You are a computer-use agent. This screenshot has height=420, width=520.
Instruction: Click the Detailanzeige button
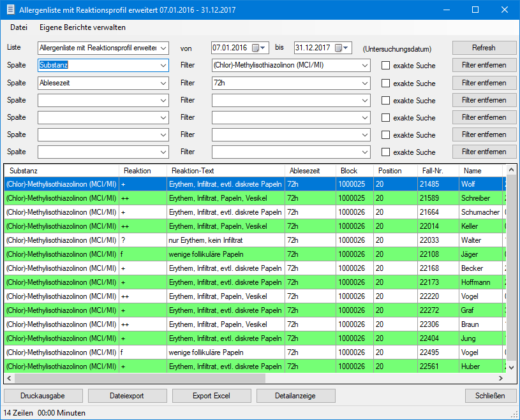[x=295, y=396]
